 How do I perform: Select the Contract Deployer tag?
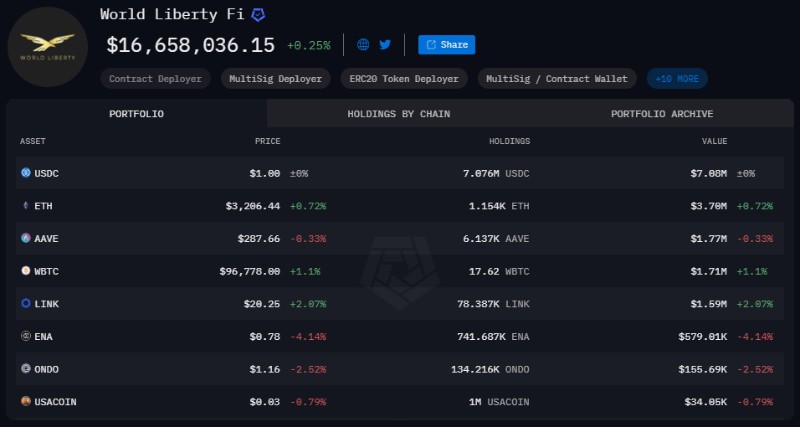(155, 78)
